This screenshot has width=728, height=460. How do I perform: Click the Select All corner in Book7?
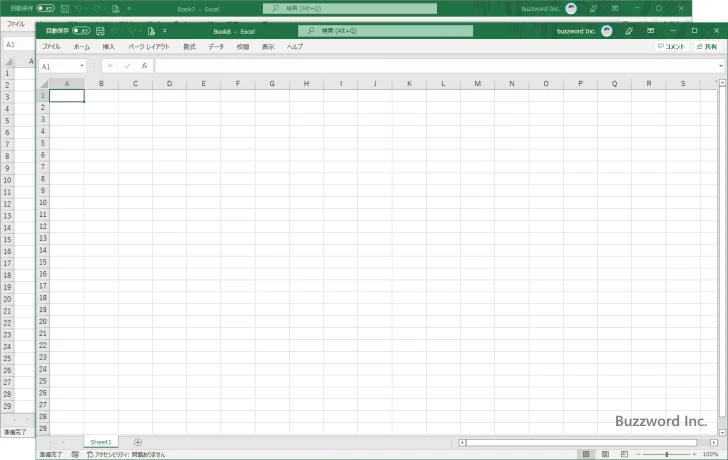(8, 62)
